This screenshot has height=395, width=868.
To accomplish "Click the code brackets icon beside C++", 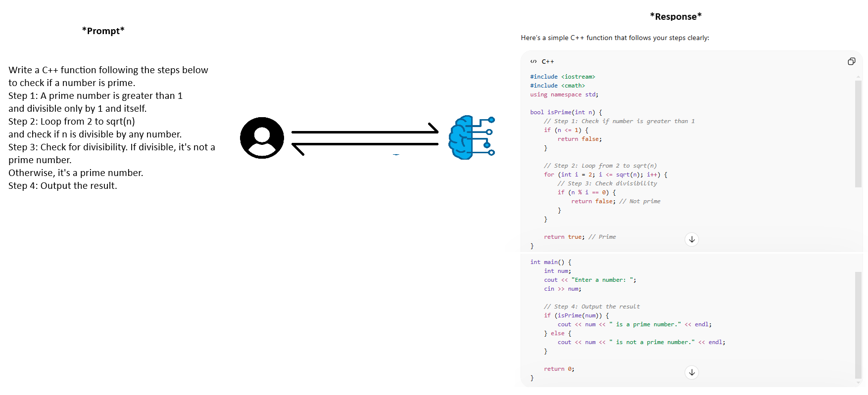I will point(533,62).
